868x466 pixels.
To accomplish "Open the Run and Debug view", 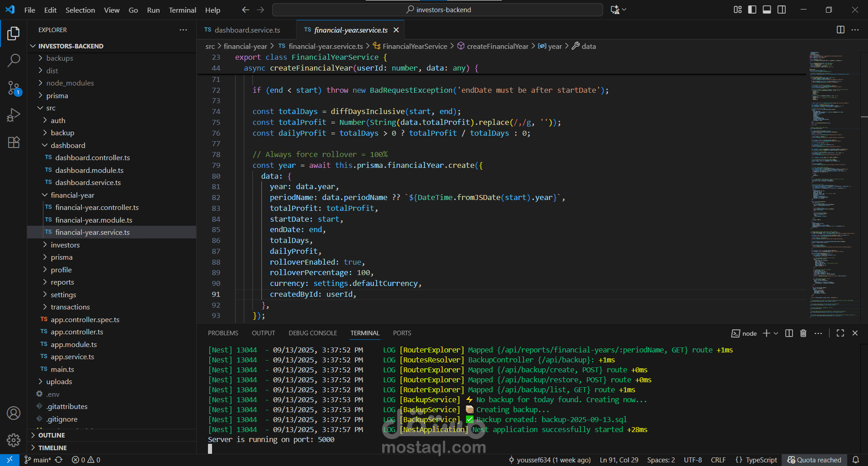I will point(14,115).
